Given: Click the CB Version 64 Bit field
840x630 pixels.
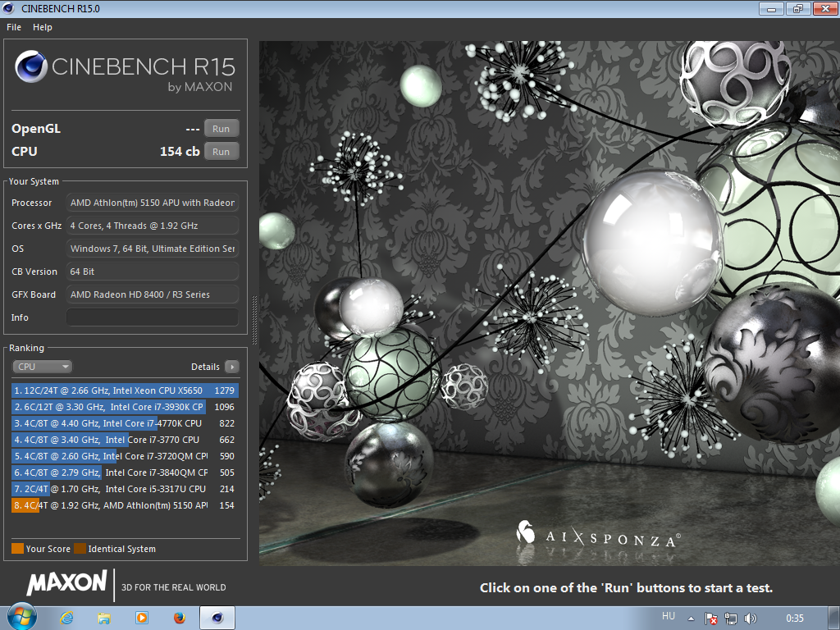Looking at the screenshot, I should click(x=152, y=272).
